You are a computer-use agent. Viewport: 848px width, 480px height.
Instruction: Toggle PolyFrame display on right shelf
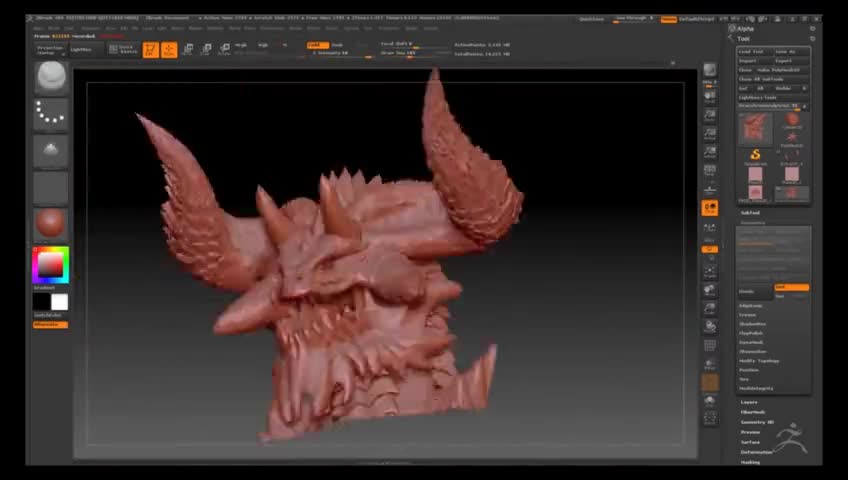pyautogui.click(x=710, y=345)
